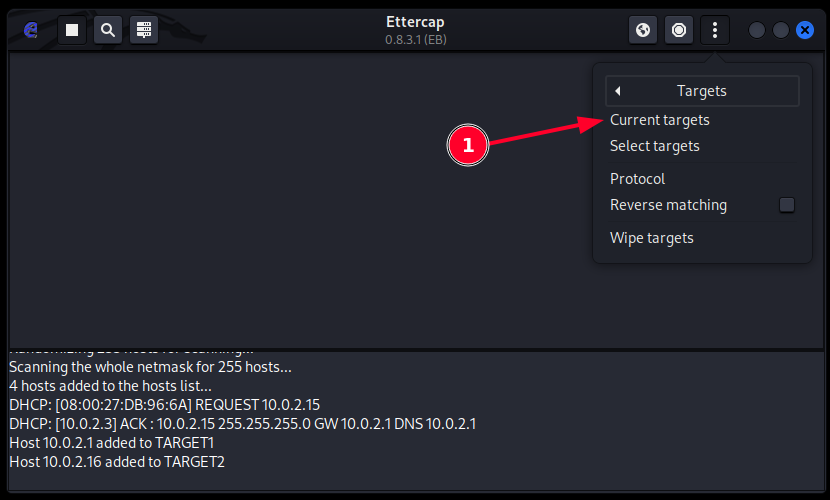
Task: Click Wipe targets
Action: pyautogui.click(x=652, y=238)
